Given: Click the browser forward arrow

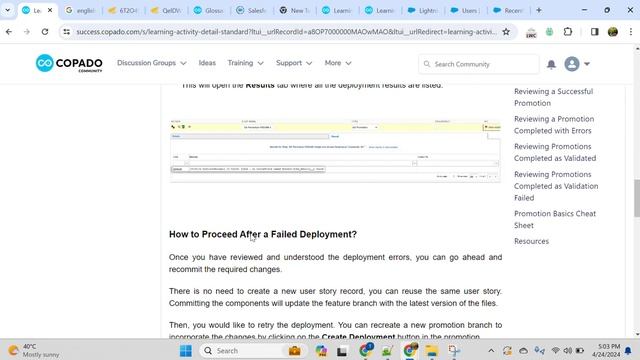Looking at the screenshot, I should point(27,32).
